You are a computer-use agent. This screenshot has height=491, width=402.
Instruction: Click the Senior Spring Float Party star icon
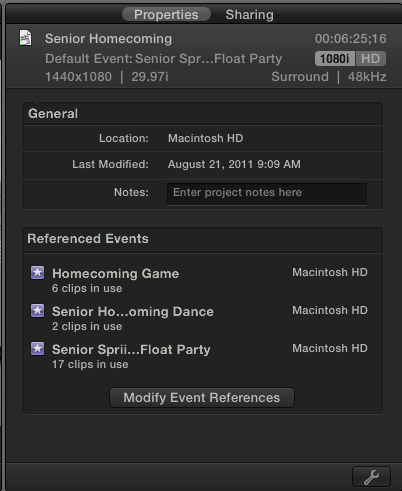(37, 349)
